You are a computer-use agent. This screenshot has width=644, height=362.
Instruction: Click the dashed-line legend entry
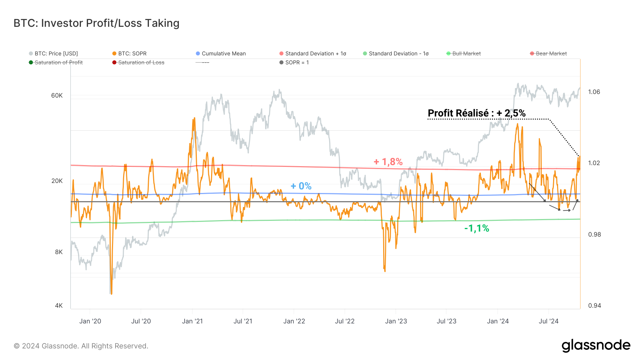click(x=203, y=63)
